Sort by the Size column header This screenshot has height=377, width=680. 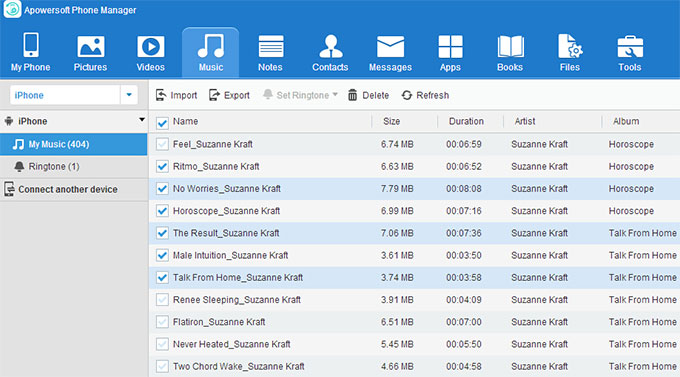click(391, 121)
